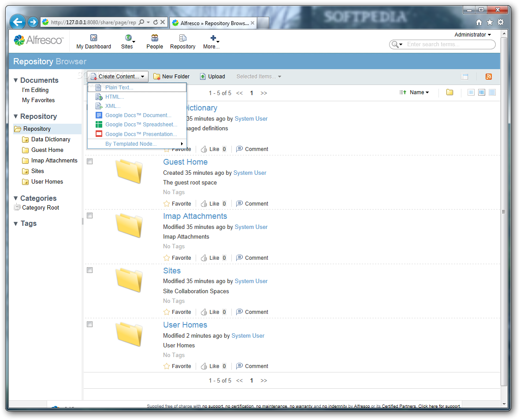This screenshot has width=520, height=420.
Task: Go to next page in top pagination
Action: tap(264, 93)
